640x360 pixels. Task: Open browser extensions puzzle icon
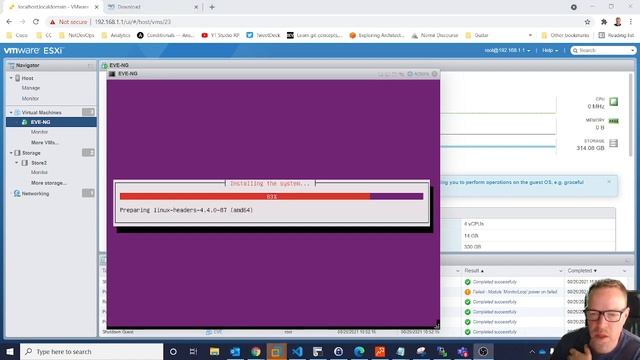[604, 22]
